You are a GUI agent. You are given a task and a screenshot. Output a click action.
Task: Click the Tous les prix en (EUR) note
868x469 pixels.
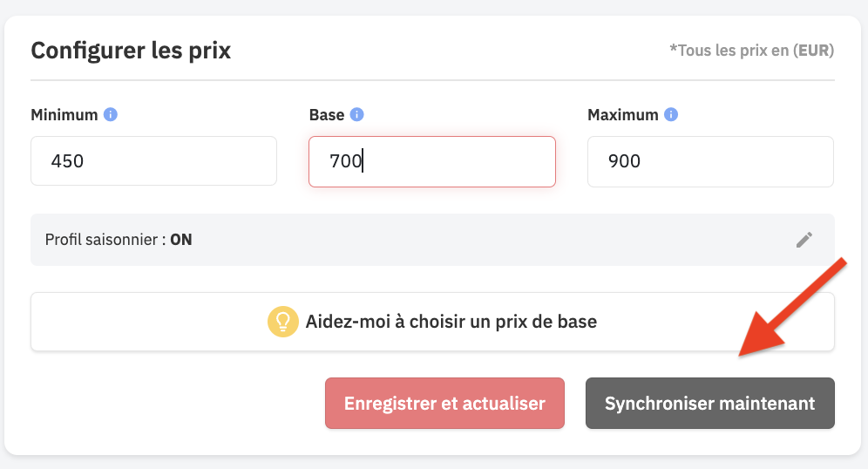tap(752, 51)
